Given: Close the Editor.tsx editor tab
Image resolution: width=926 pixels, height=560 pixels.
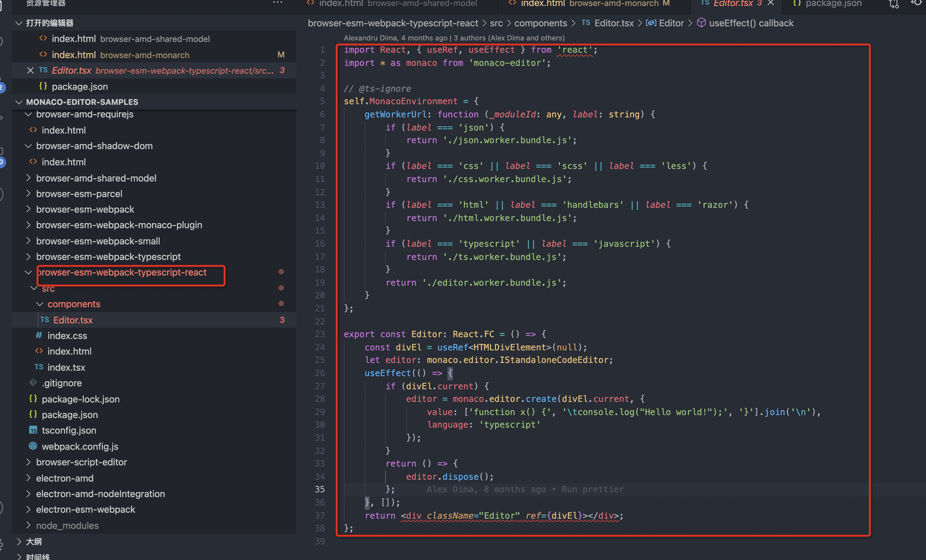Looking at the screenshot, I should pyautogui.click(x=771, y=3).
